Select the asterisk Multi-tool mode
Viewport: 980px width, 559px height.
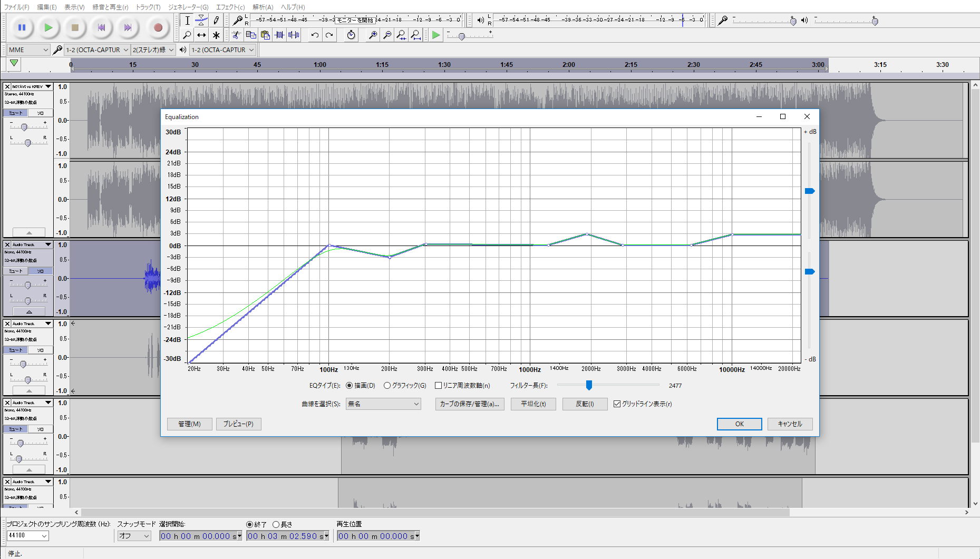(216, 35)
